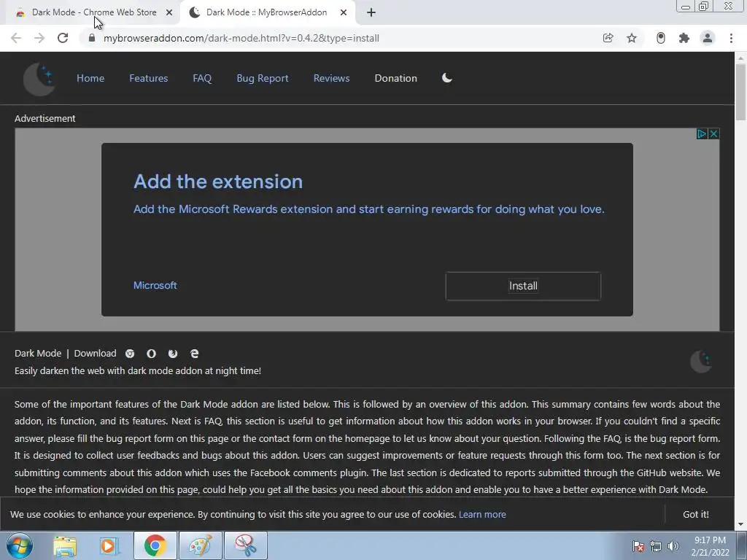Open the Dark Mode extension toolbar icon

coord(661,38)
